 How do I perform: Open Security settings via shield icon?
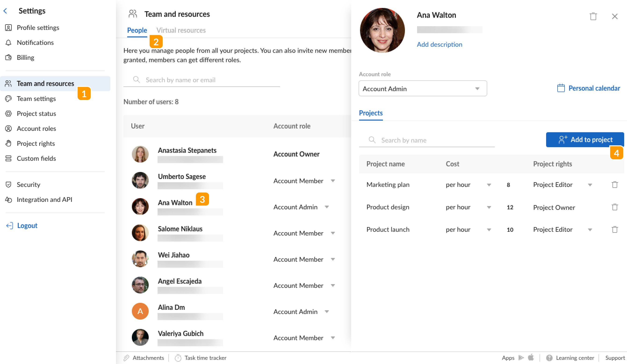pos(9,185)
